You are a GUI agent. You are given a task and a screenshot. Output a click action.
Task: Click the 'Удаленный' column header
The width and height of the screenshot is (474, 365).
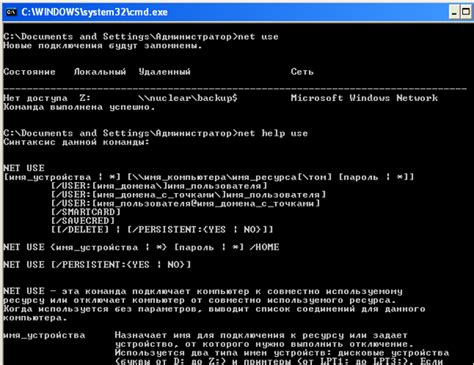[x=165, y=72]
